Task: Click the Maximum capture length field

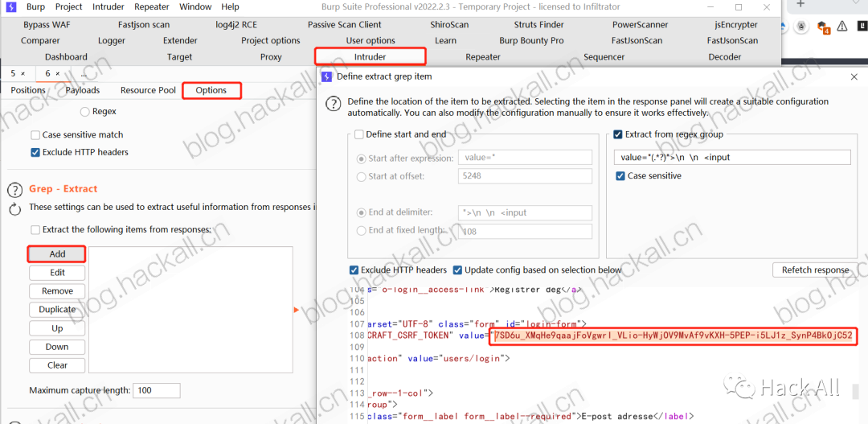Action: pyautogui.click(x=157, y=390)
